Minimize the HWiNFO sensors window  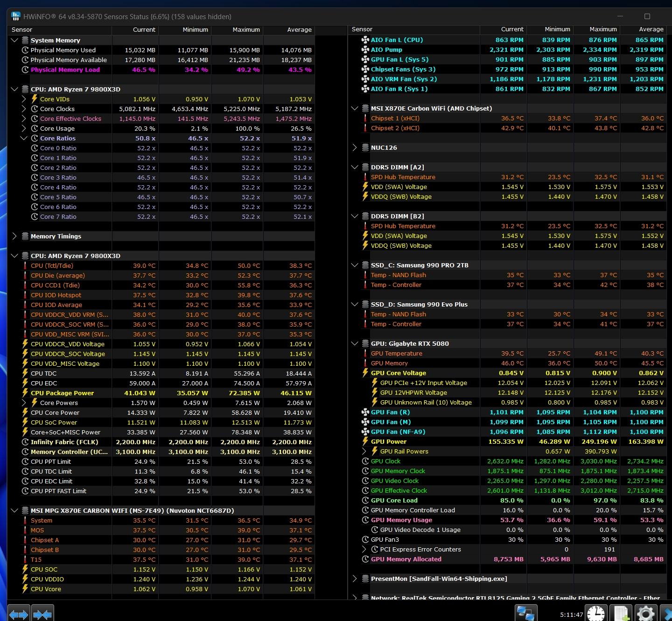[621, 16]
